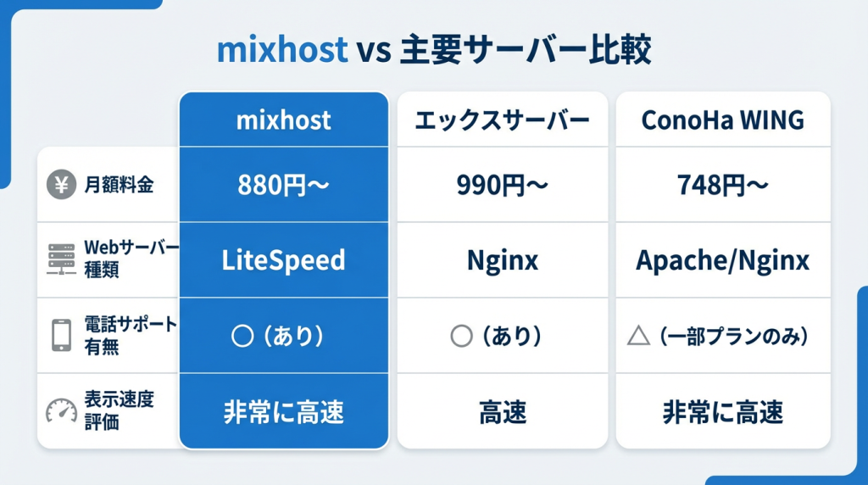The width and height of the screenshot is (868, 485).
Task: Click the LiteSpeed cell
Action: click(283, 259)
